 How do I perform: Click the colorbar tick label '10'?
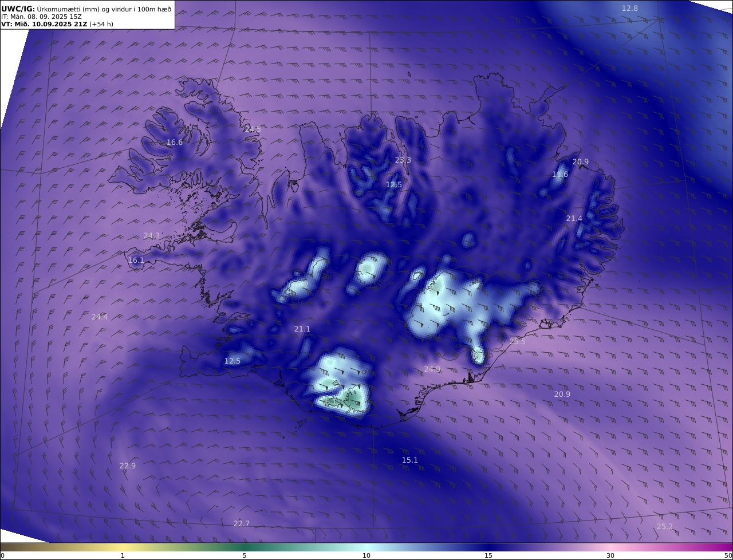click(x=366, y=555)
